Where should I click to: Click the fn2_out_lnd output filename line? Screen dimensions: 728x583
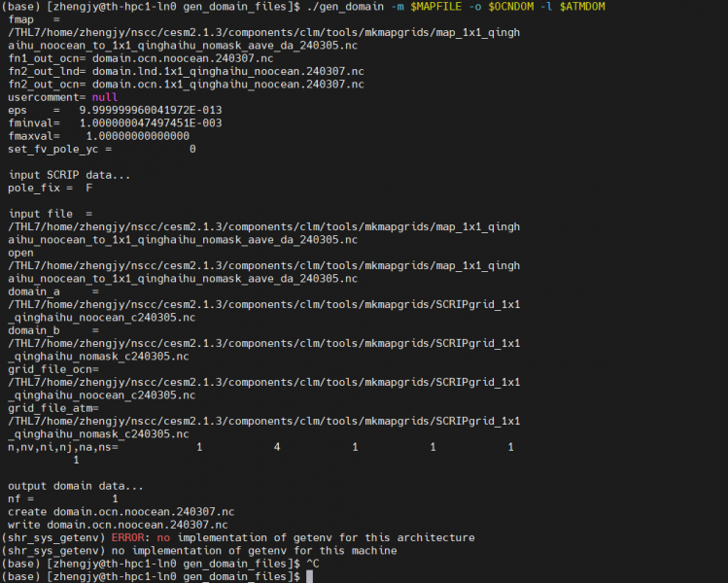tap(186, 71)
